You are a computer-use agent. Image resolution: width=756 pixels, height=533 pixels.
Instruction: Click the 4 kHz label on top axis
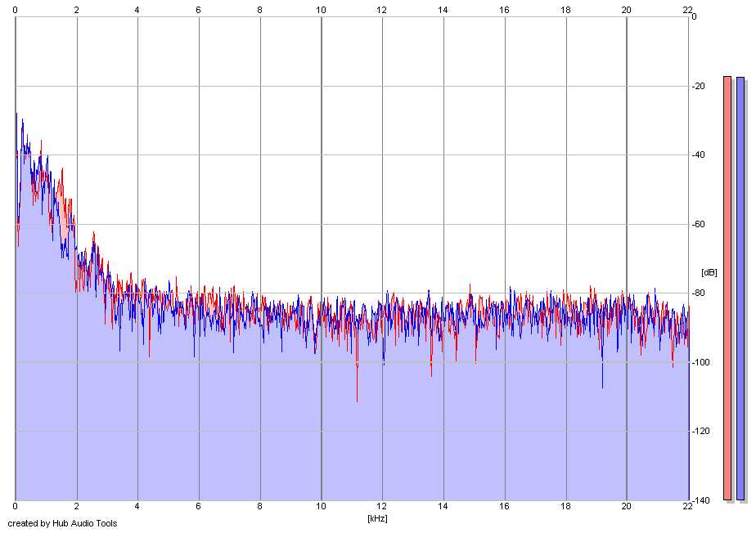(x=137, y=9)
